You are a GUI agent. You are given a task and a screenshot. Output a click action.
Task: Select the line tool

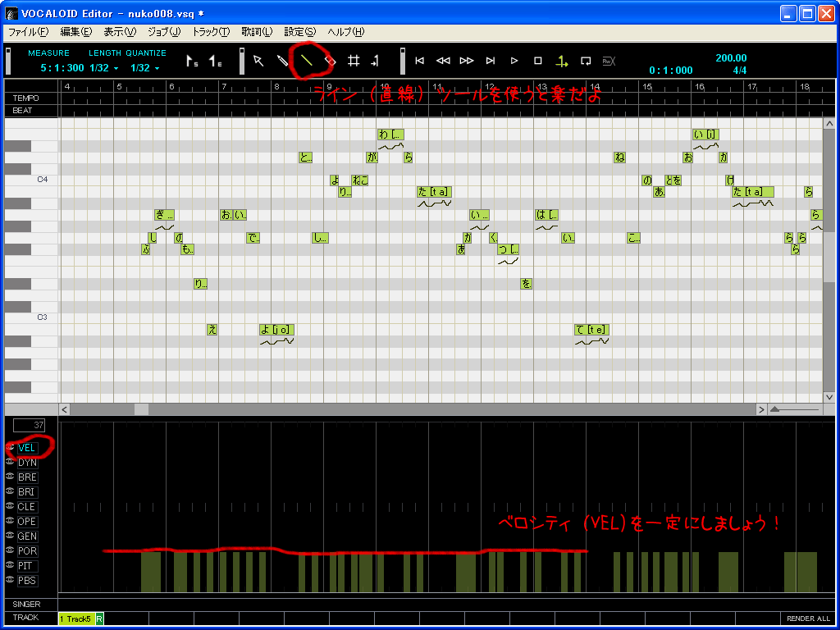(306, 61)
